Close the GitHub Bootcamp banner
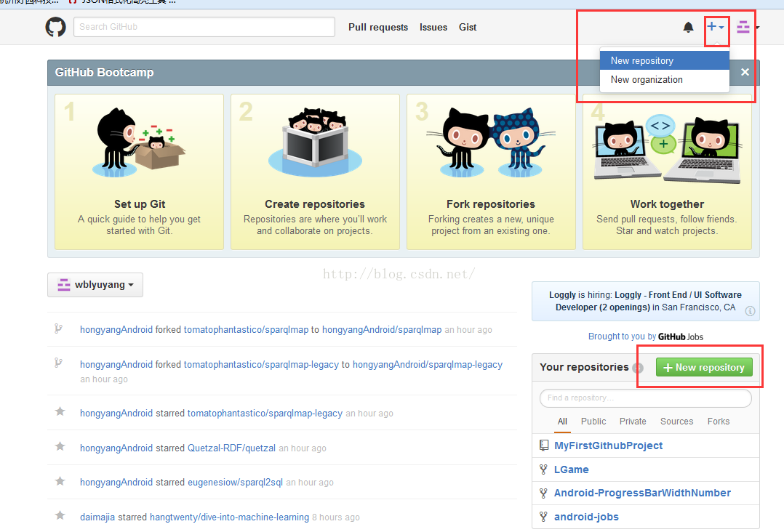784x532 pixels. (745, 72)
